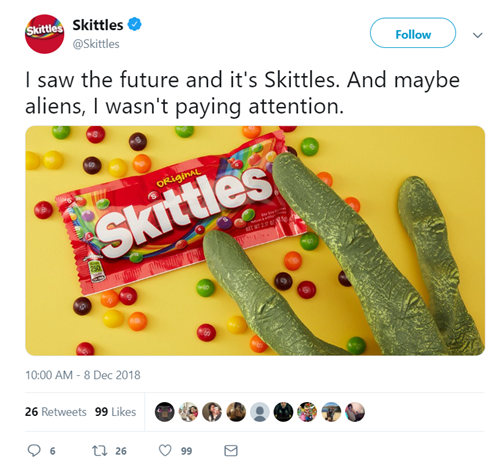Click the blue verified badge

pos(135,24)
